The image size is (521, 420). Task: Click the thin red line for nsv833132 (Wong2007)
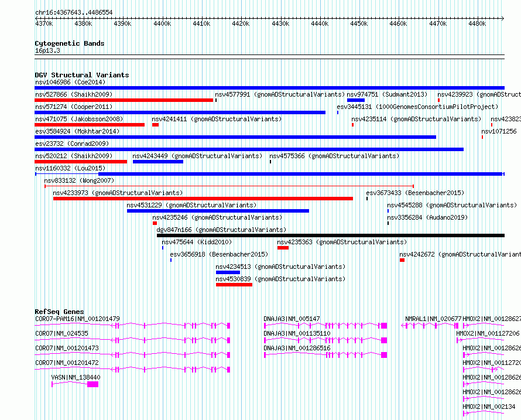click(229, 186)
